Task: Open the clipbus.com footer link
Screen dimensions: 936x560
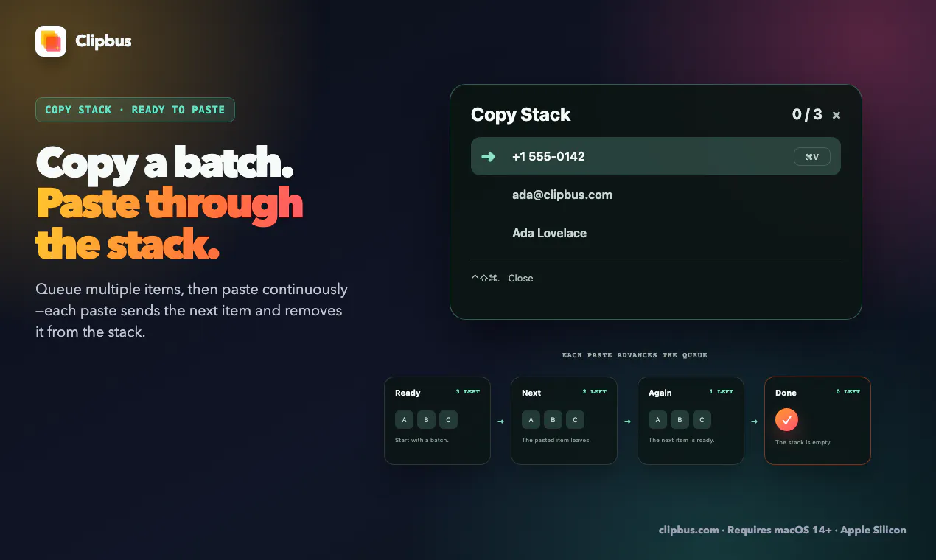Action: (688, 530)
